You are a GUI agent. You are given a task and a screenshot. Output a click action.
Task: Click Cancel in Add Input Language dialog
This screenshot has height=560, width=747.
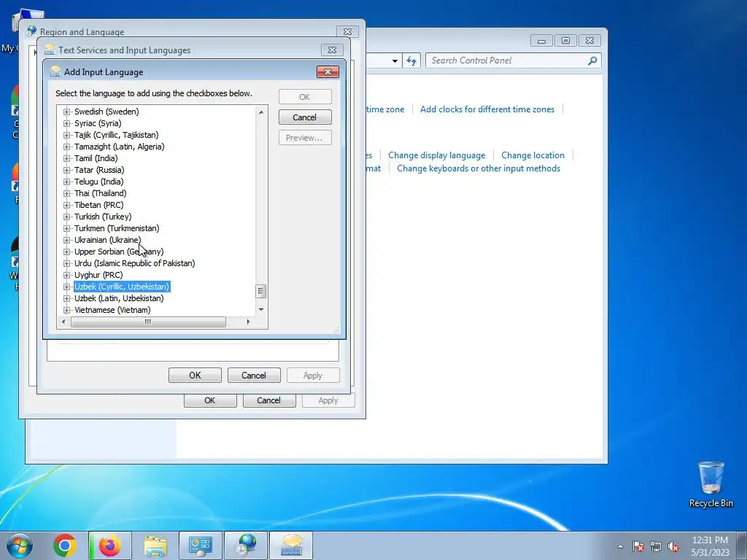(x=305, y=117)
